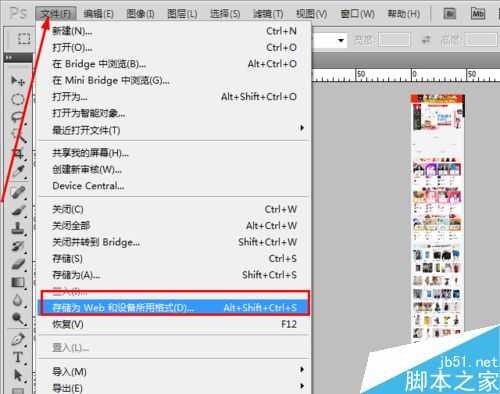Choose 新建(N)... from the File menu

pyautogui.click(x=175, y=31)
